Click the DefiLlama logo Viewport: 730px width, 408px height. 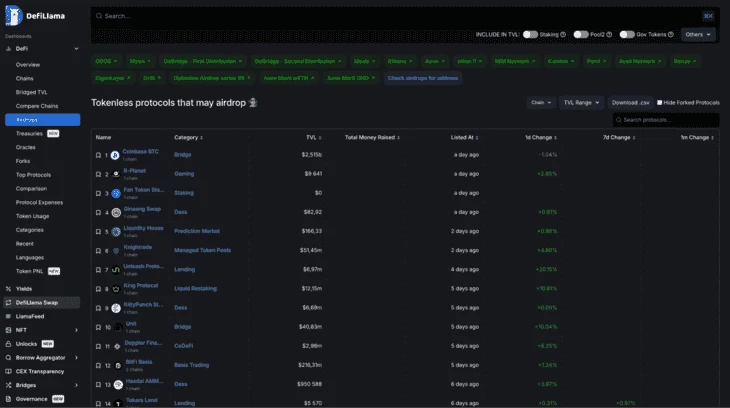pyautogui.click(x=35, y=16)
